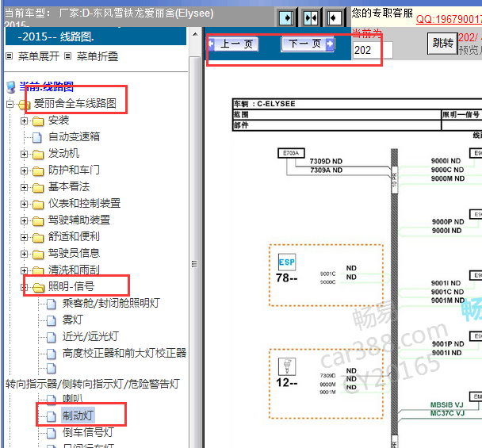Image resolution: width=482 pixels, height=448 pixels.
Task: Click the collapse-left panel arrow icon
Action: pyautogui.click(x=334, y=17)
